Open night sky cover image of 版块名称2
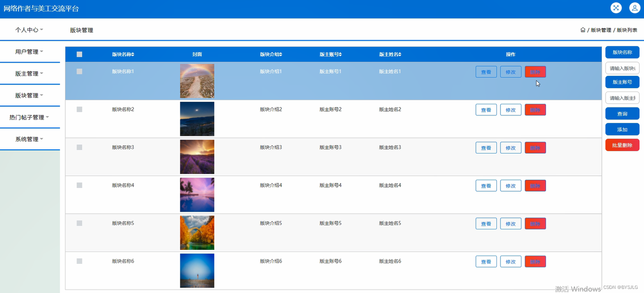644x293 pixels. click(197, 119)
